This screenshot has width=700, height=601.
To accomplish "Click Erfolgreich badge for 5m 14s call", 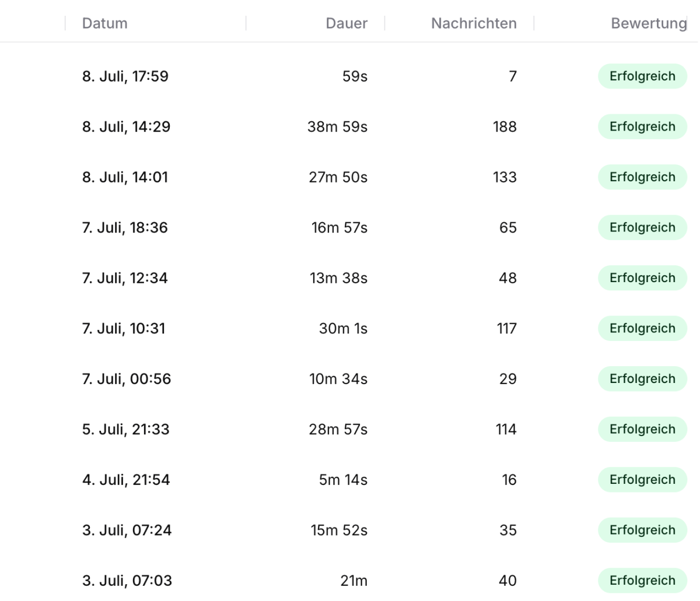I will coord(642,480).
